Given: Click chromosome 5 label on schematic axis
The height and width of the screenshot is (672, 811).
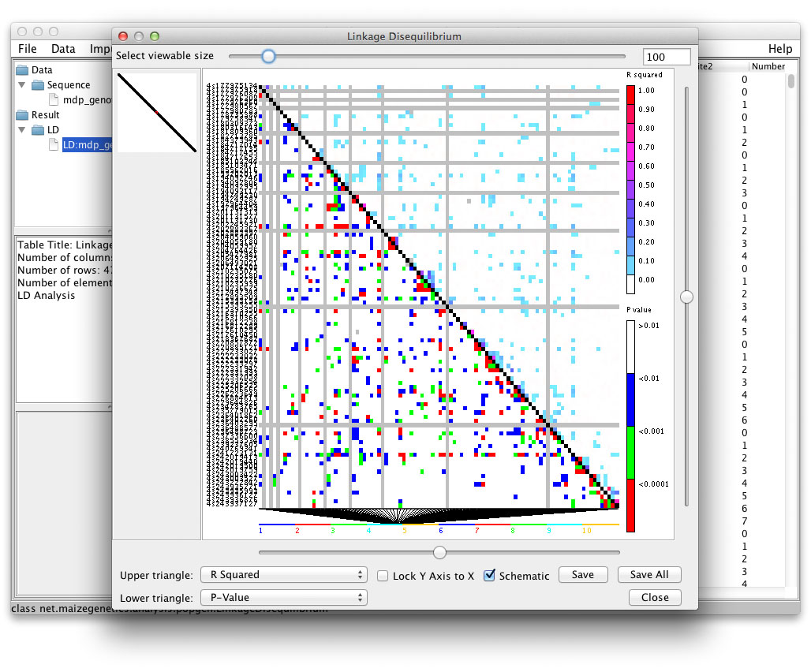Looking at the screenshot, I should click(405, 530).
